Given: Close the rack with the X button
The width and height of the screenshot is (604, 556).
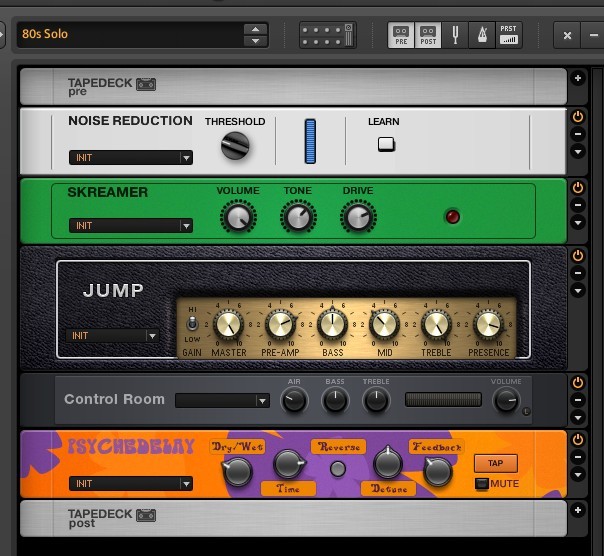Looking at the screenshot, I should [567, 35].
